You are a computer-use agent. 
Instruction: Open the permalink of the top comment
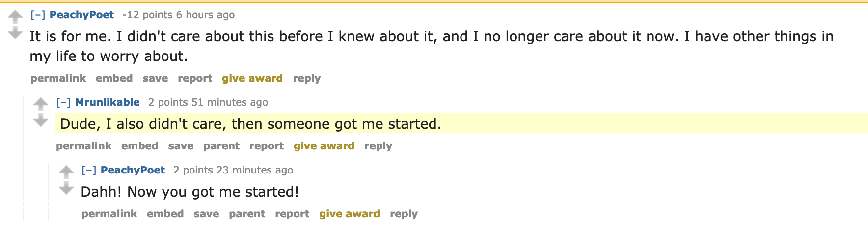58,78
